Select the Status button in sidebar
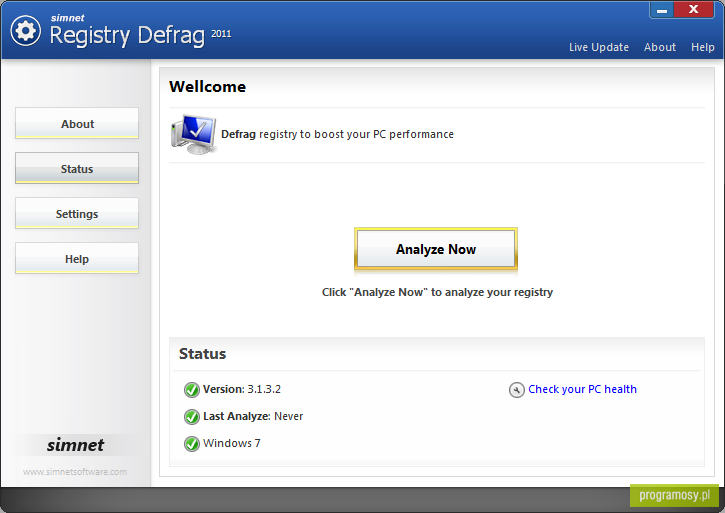 point(77,168)
